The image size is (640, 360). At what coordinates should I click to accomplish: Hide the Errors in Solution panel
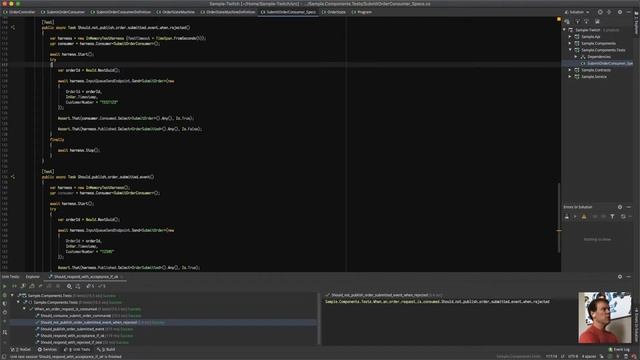(629, 207)
